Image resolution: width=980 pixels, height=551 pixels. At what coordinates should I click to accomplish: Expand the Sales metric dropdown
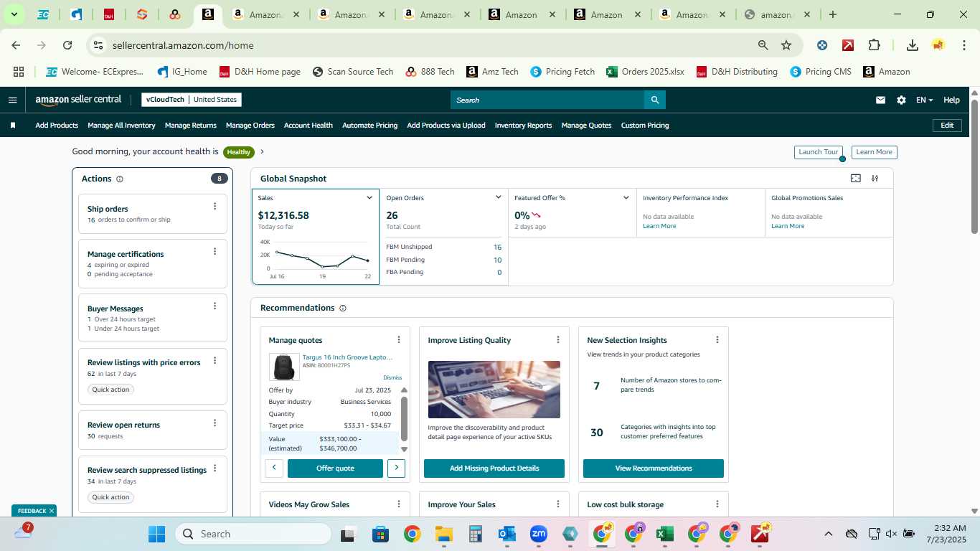[x=369, y=198]
